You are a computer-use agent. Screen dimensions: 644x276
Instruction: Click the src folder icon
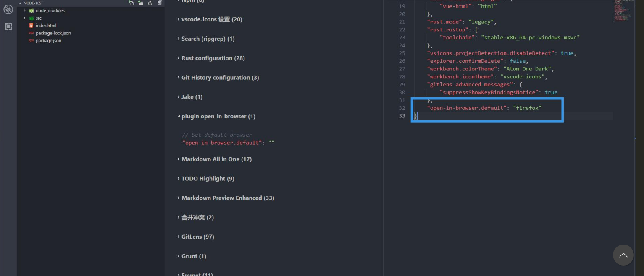(31, 18)
